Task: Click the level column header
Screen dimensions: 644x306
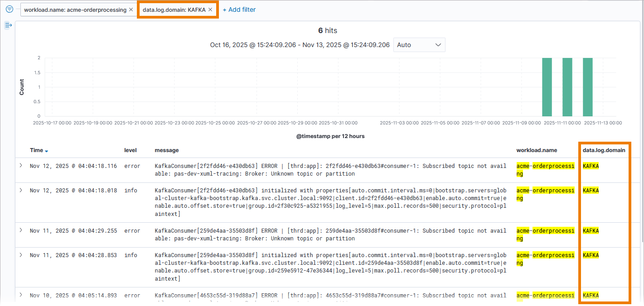Action: point(130,150)
